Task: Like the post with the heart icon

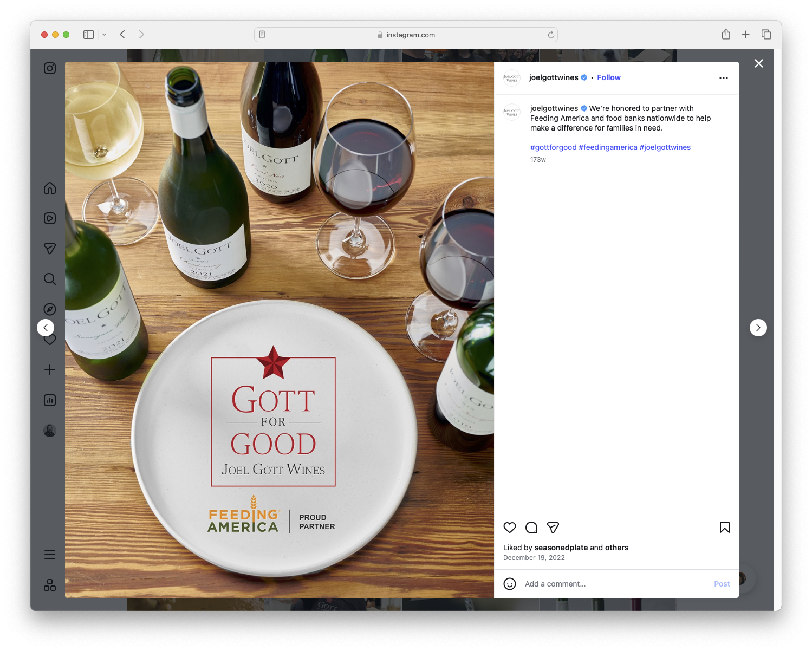Action: (x=510, y=528)
